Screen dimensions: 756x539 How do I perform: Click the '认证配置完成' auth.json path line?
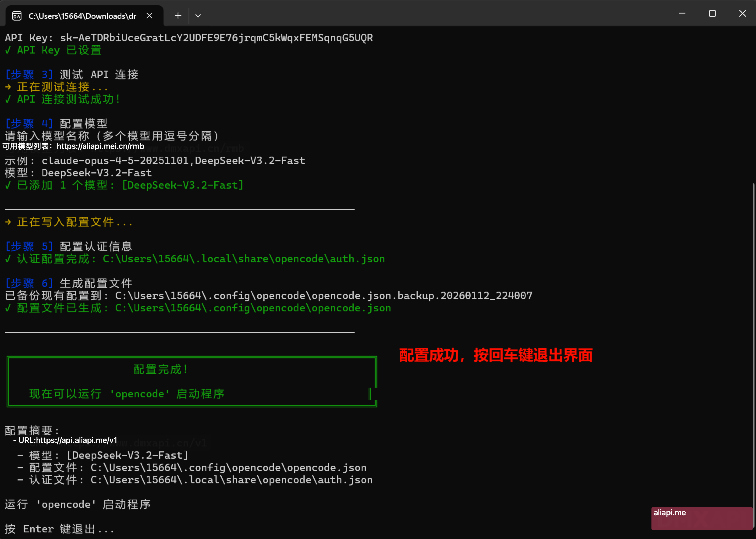[195, 259]
